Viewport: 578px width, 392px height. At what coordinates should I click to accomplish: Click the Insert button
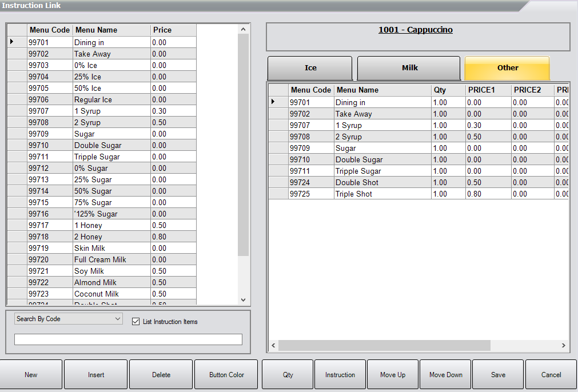[x=96, y=375]
